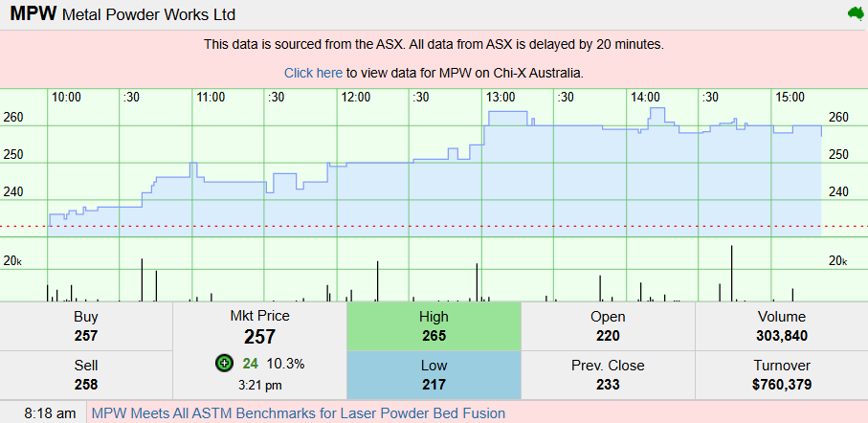Image resolution: width=868 pixels, height=423 pixels.
Task: Select the blue Low 217 cell
Action: [x=434, y=374]
